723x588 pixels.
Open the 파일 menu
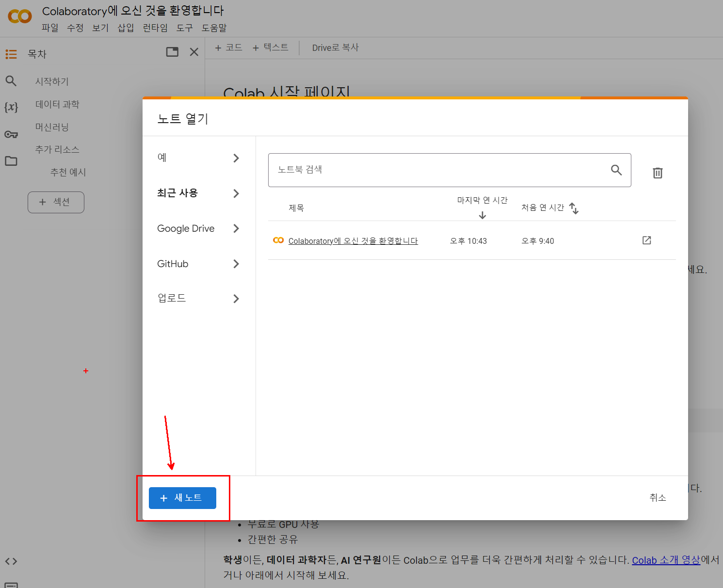(50, 28)
